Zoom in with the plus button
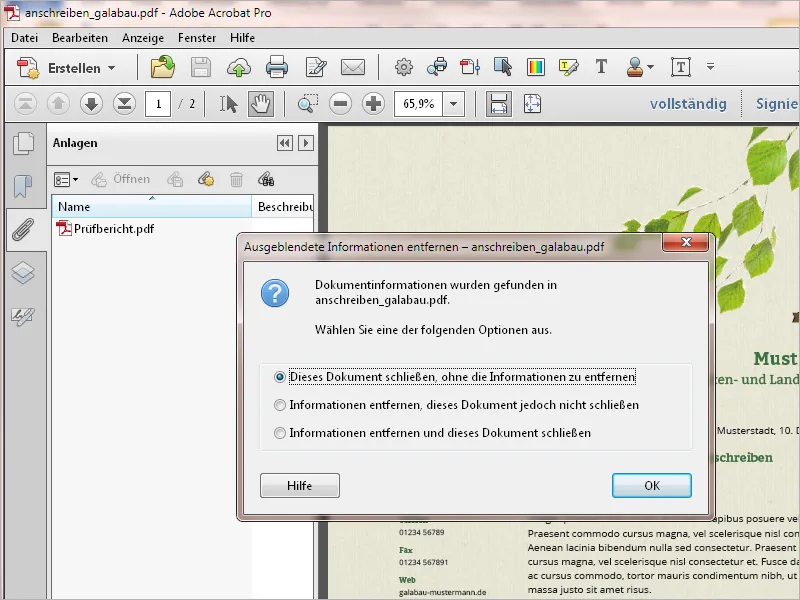Viewport: 800px width, 600px height. 373,104
